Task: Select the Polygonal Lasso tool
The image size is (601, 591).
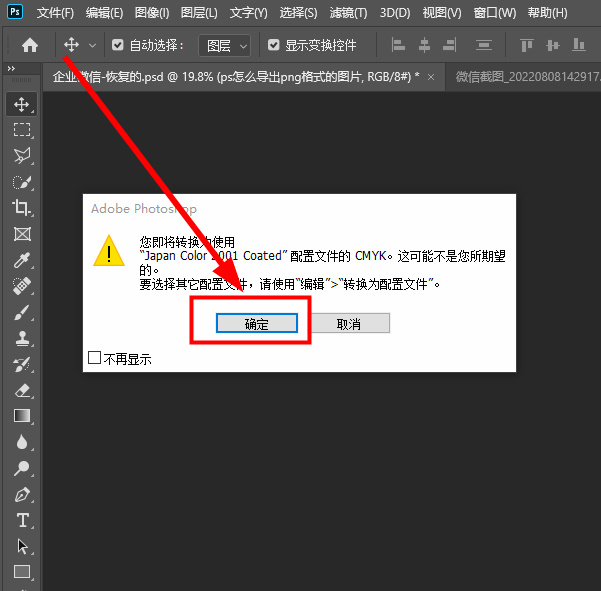Action: tap(22, 156)
